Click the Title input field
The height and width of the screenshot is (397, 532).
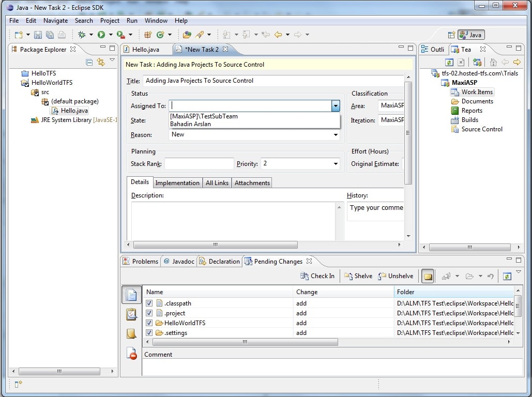(x=273, y=81)
